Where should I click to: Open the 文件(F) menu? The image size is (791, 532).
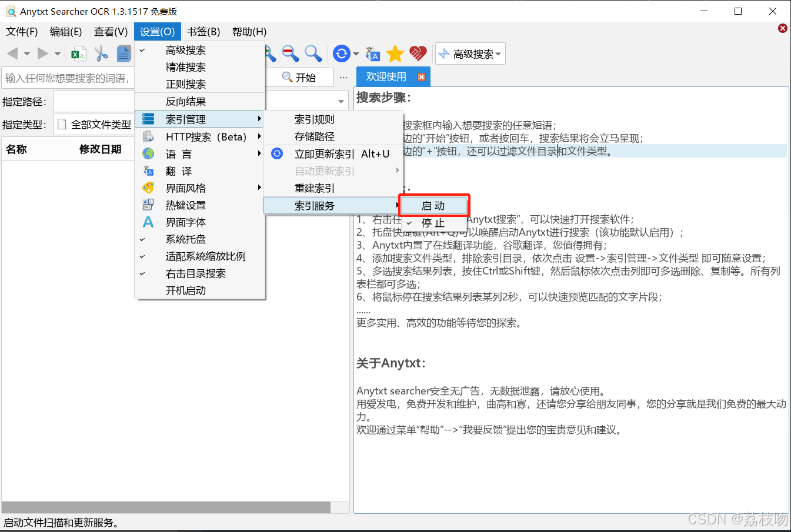pos(22,32)
